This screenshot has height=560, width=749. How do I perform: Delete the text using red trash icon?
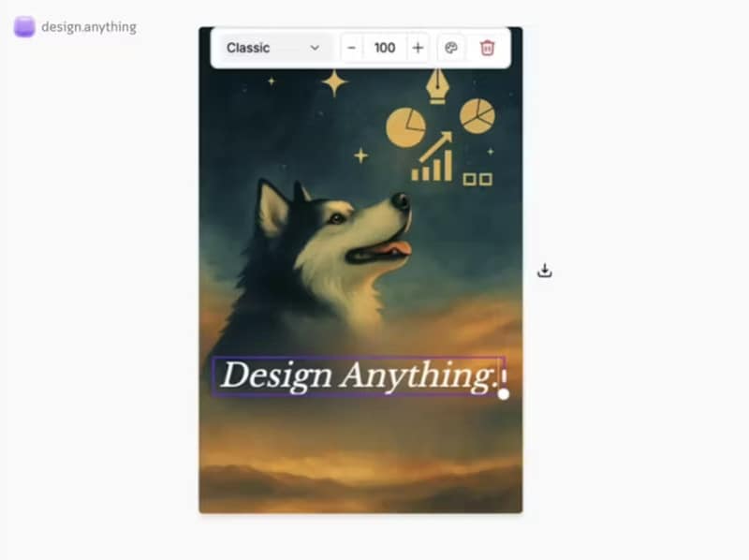click(x=487, y=48)
